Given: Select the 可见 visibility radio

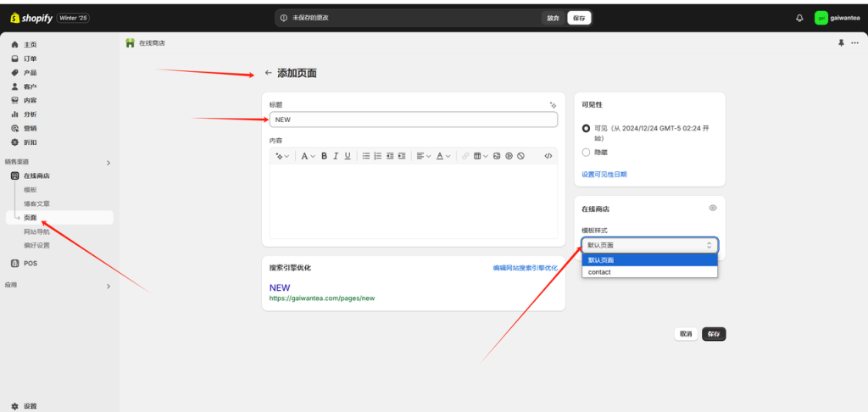Looking at the screenshot, I should (x=587, y=128).
